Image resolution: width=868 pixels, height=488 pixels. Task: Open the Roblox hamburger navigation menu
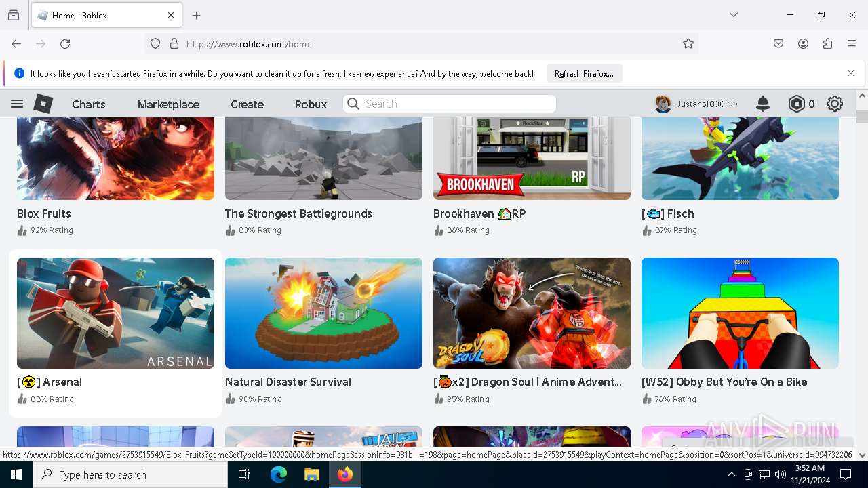(x=17, y=104)
